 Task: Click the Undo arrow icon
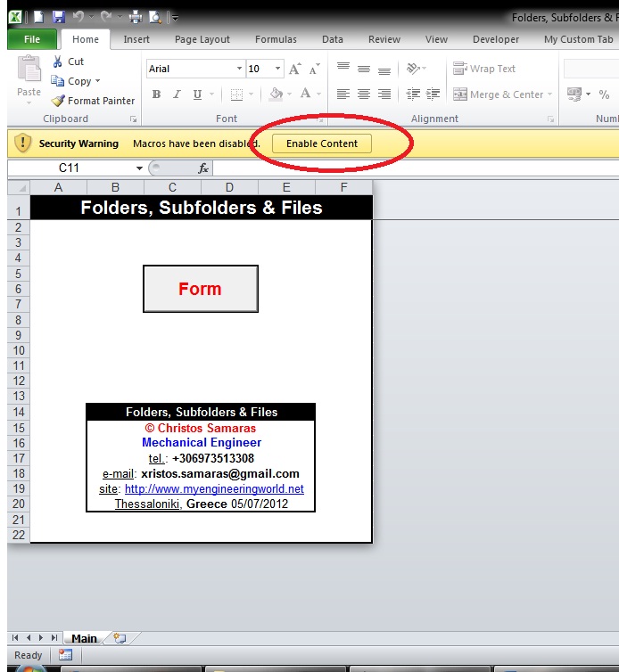coord(78,17)
